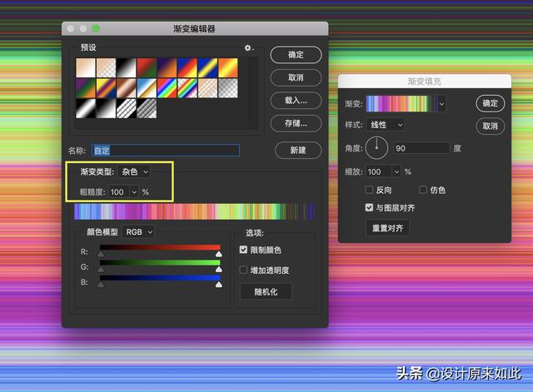The width and height of the screenshot is (533, 392).
Task: Click 取消 in the 渐变填充 dialog
Action: 491,126
